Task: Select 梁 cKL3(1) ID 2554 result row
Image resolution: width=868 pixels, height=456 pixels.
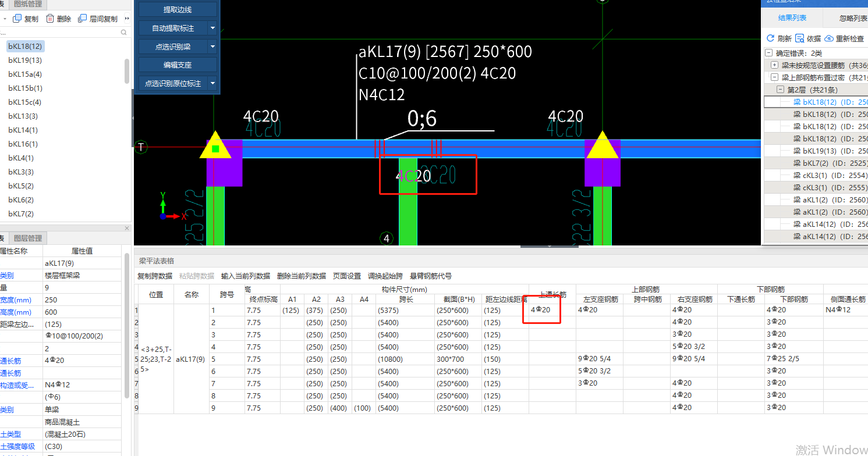Action: coord(831,175)
